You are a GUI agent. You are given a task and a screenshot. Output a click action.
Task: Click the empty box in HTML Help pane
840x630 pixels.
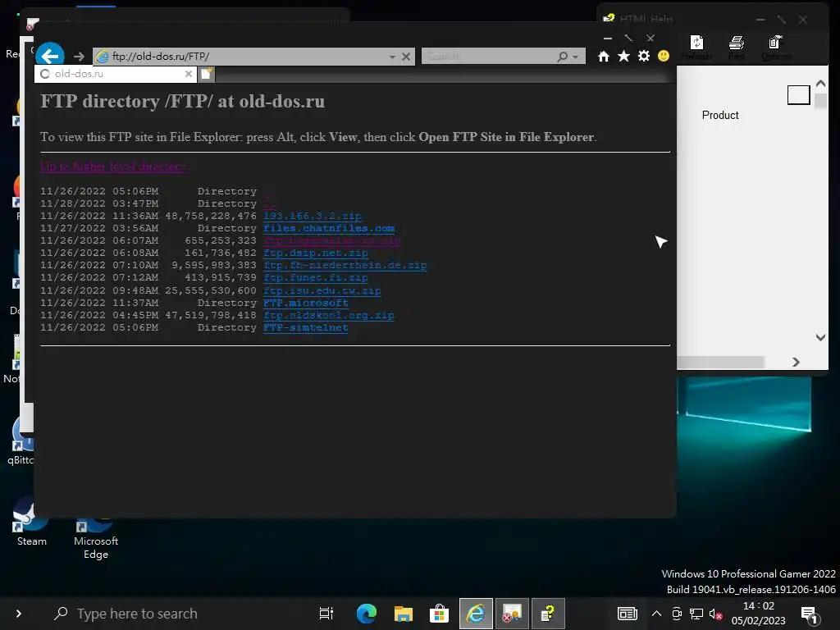tap(798, 95)
